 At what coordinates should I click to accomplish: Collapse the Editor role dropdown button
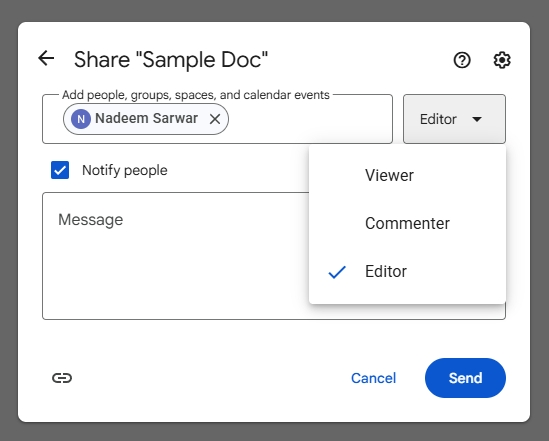pyautogui.click(x=454, y=119)
